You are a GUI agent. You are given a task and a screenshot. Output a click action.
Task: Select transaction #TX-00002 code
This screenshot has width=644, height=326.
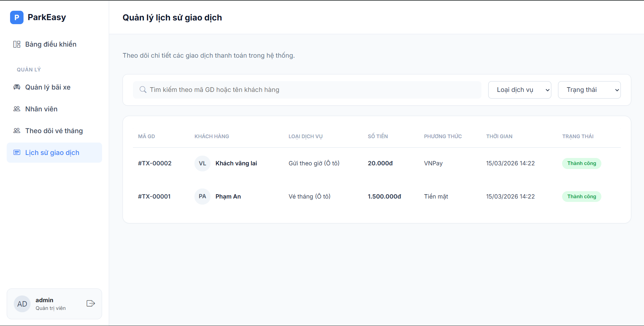point(155,163)
